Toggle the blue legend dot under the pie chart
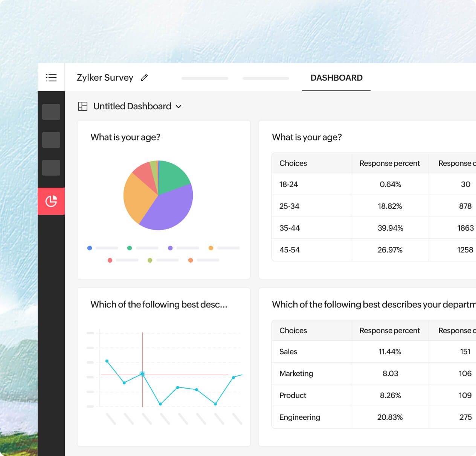The height and width of the screenshot is (456, 476). tap(90, 248)
